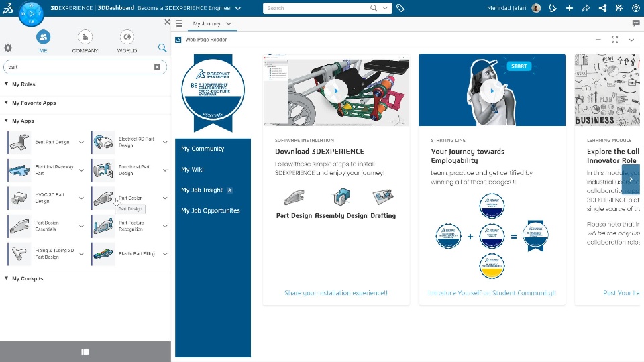Viewport: 644px width, 362px height.
Task: Collapse the My Favorite Apps section
Action: 6,102
